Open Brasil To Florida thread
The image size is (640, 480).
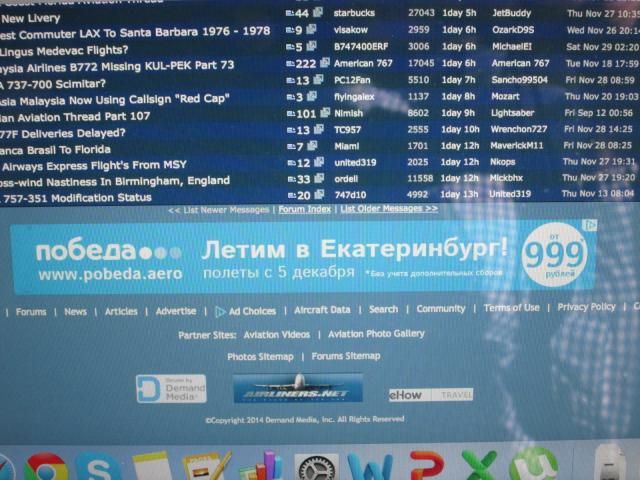56,150
